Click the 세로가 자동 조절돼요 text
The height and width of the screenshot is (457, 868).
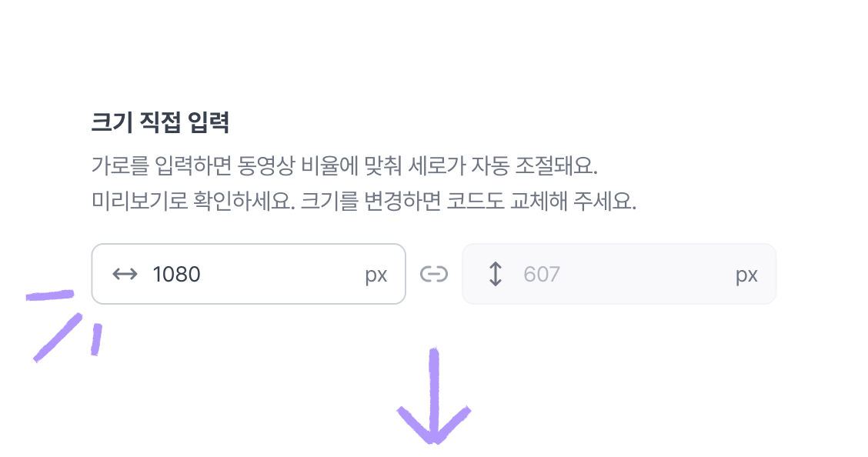502,165
